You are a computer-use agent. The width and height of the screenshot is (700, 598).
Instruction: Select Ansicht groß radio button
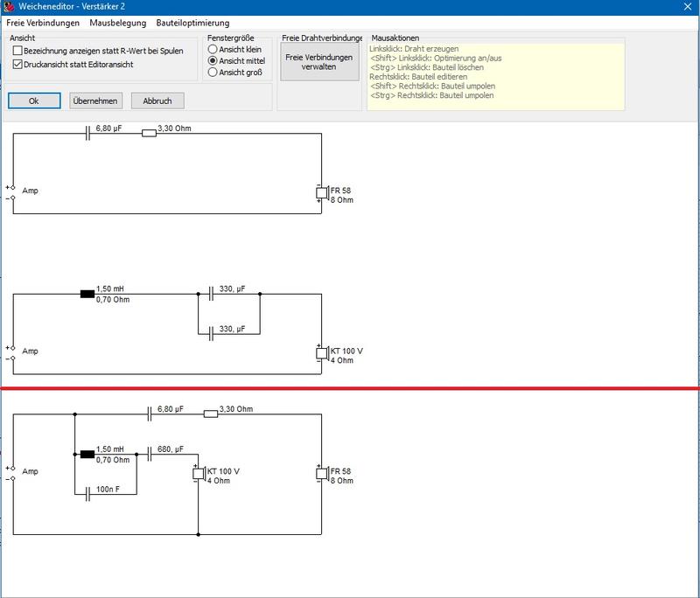(x=213, y=72)
